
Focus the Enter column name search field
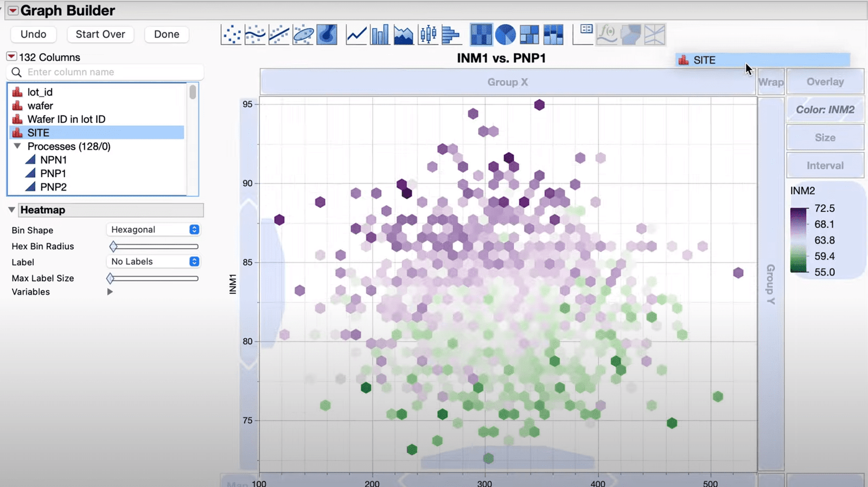(108, 72)
